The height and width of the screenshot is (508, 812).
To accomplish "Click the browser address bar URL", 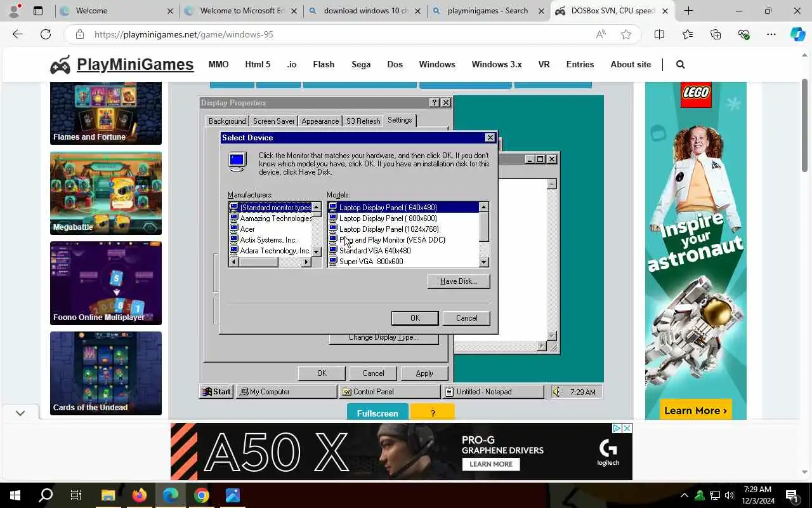I will [x=184, y=34].
